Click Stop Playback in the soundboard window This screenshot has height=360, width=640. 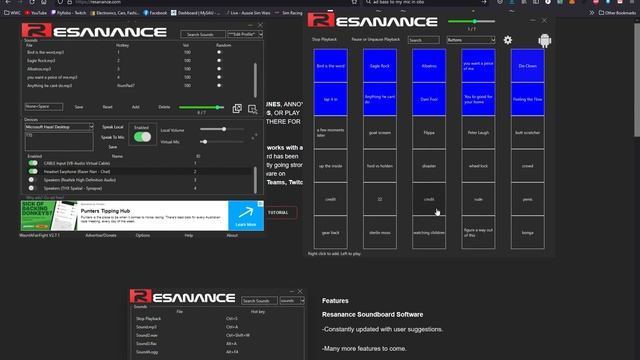coord(324,40)
